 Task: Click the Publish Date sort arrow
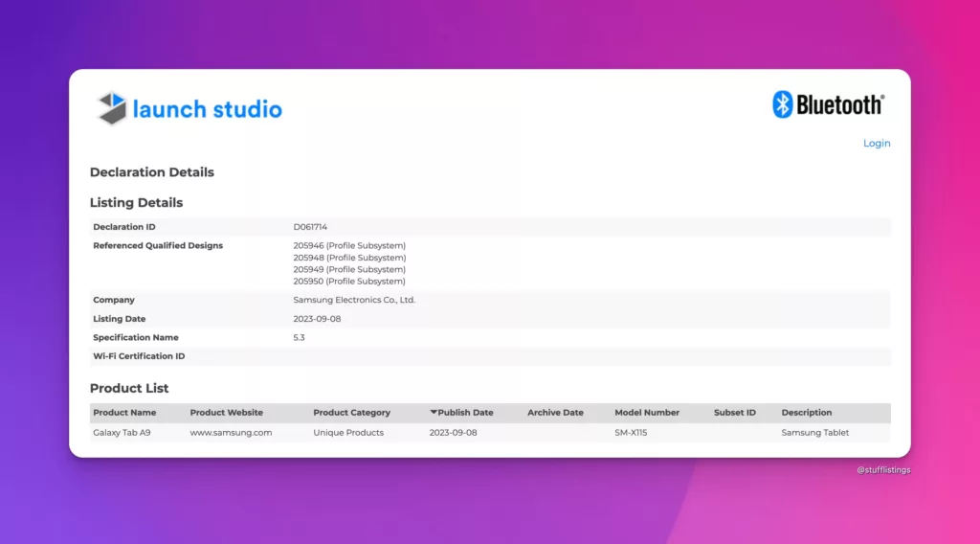434,412
